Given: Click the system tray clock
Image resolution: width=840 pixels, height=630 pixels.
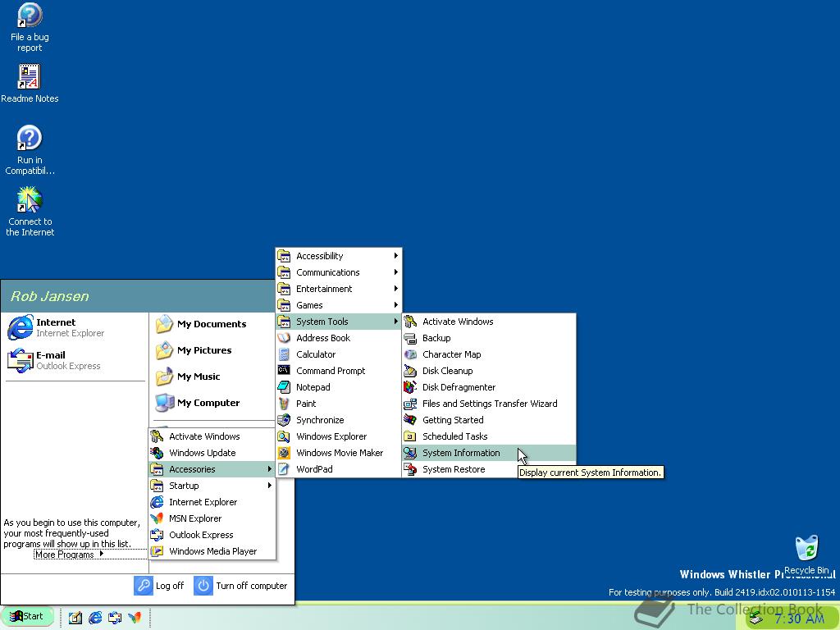Looking at the screenshot, I should tap(799, 619).
